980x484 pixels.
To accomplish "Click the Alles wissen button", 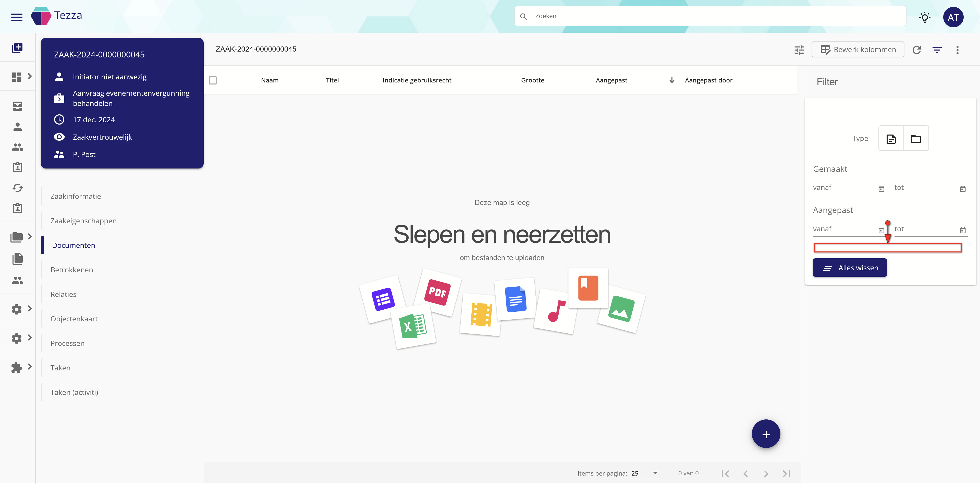I will tap(850, 268).
